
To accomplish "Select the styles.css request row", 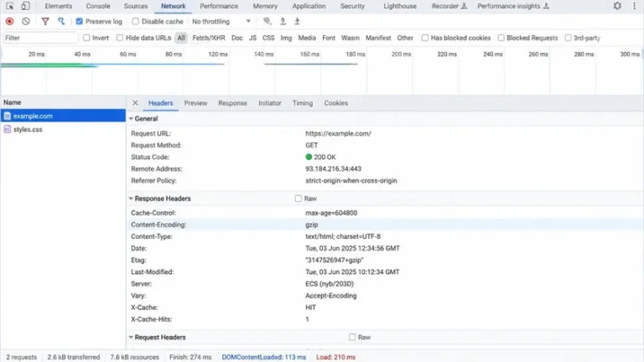I will [63, 129].
